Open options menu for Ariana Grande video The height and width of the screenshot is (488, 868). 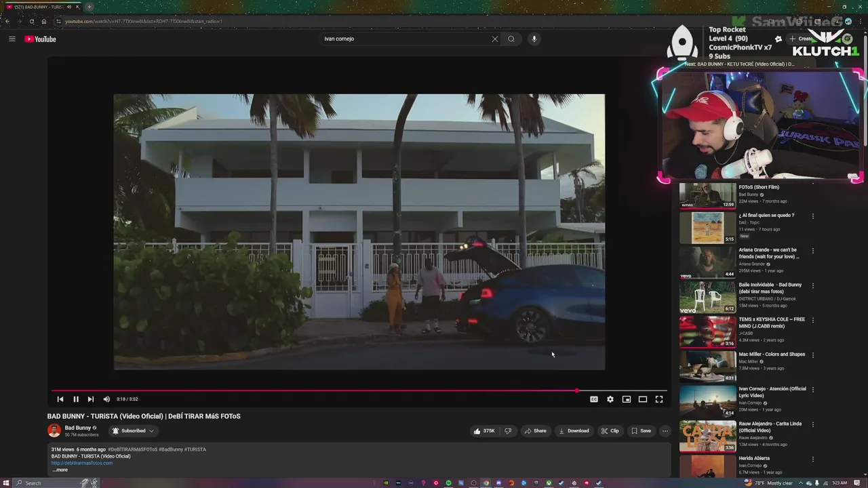pos(813,251)
